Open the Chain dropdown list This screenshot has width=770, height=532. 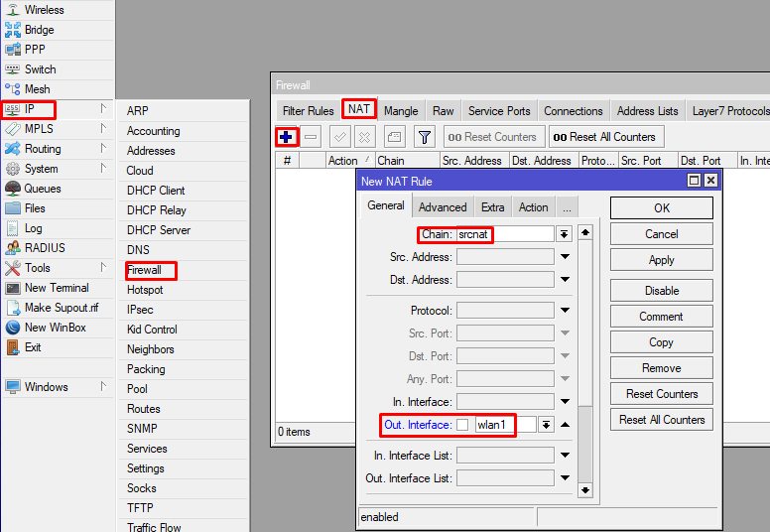point(565,234)
